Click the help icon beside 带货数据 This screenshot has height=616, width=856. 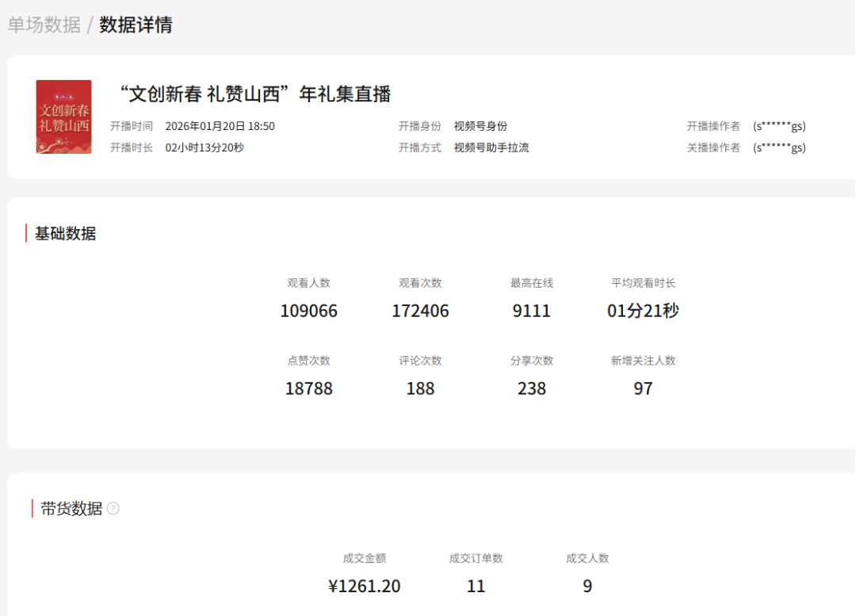pos(113,509)
